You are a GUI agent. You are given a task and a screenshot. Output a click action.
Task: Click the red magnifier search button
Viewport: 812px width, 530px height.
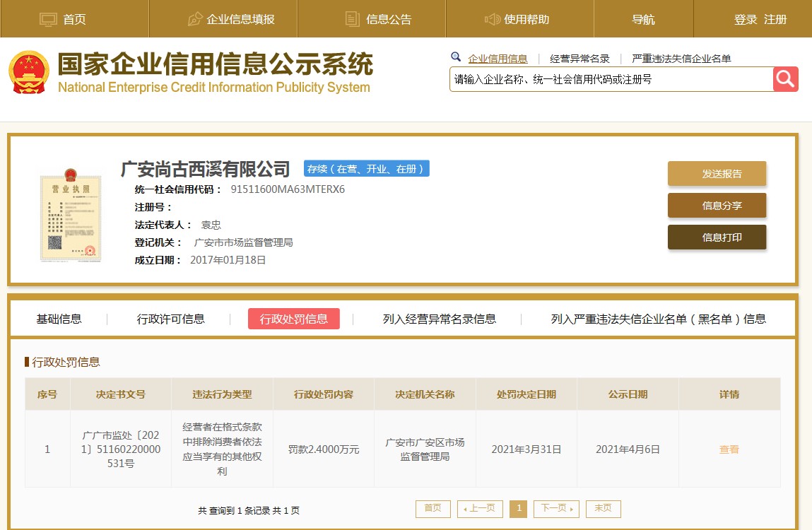click(x=785, y=79)
